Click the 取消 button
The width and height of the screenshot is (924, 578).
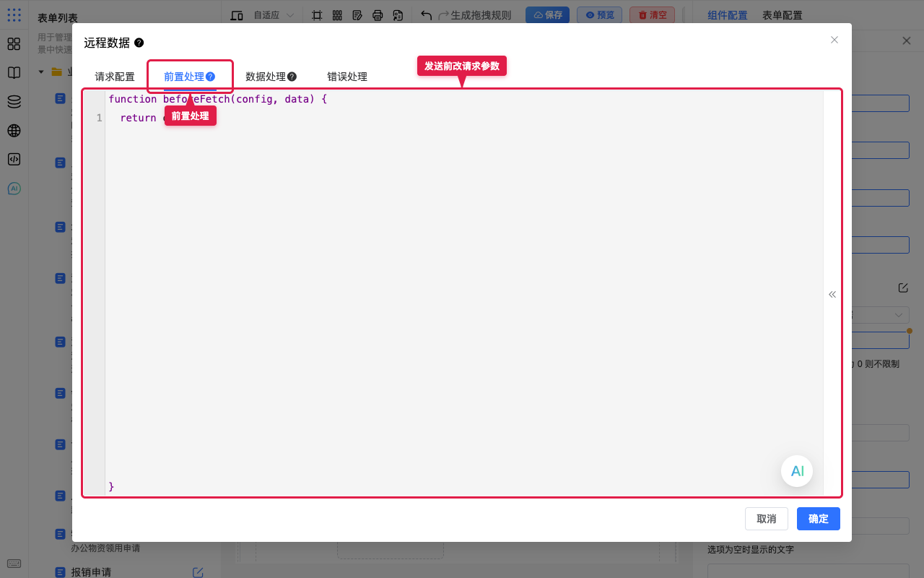[x=767, y=519]
